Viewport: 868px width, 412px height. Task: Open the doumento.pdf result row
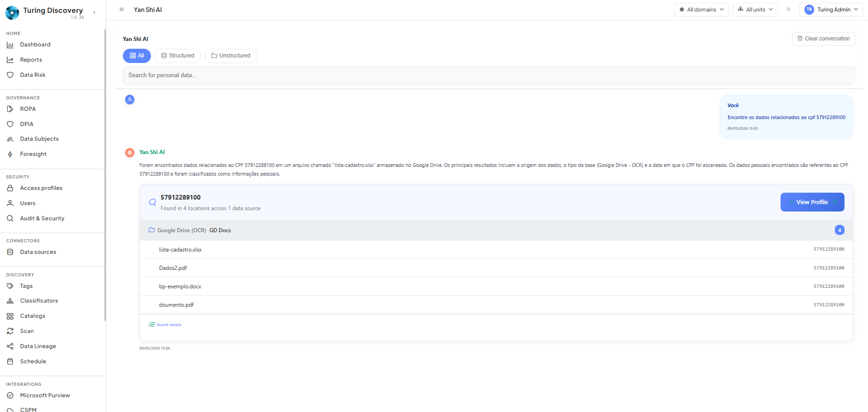pos(496,305)
